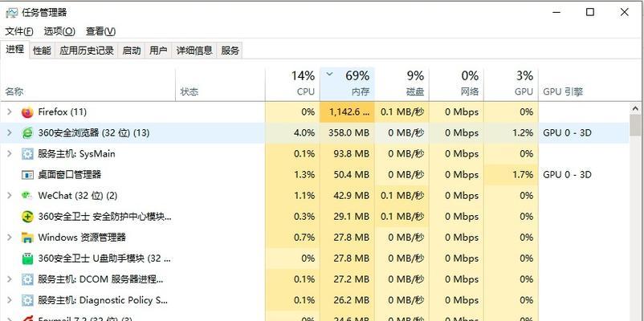Click the 29.1 MB memory cell
The height and width of the screenshot is (321, 644).
pyautogui.click(x=347, y=217)
